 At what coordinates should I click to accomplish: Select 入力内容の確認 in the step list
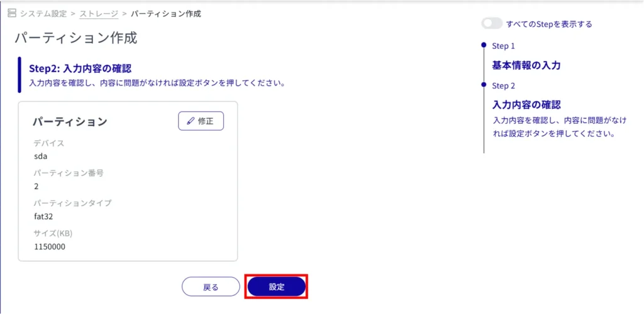526,105
